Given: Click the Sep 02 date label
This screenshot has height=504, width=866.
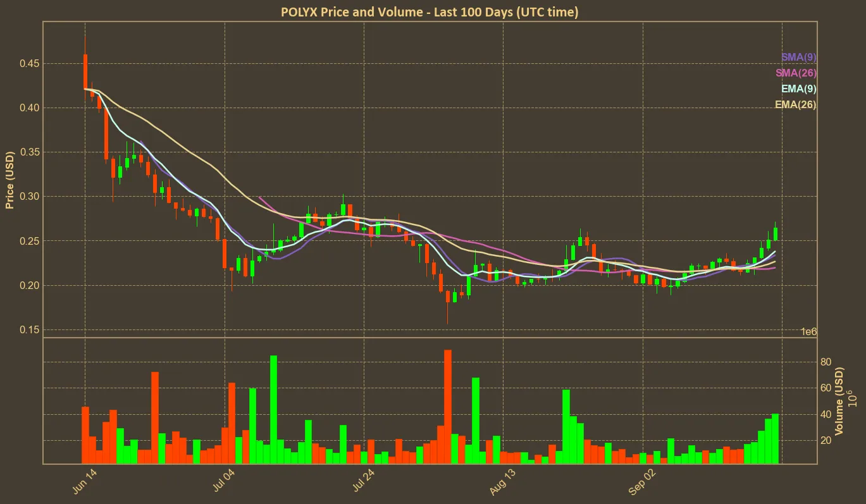Looking at the screenshot, I should click(x=641, y=482).
